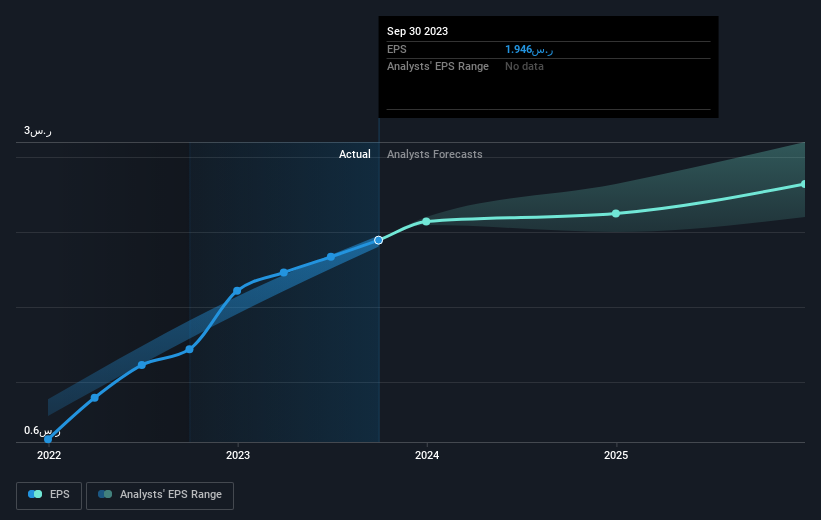Viewport: 821px width, 520px height.
Task: Select the highlighted Sep 30 2023 data point
Action: pos(378,240)
